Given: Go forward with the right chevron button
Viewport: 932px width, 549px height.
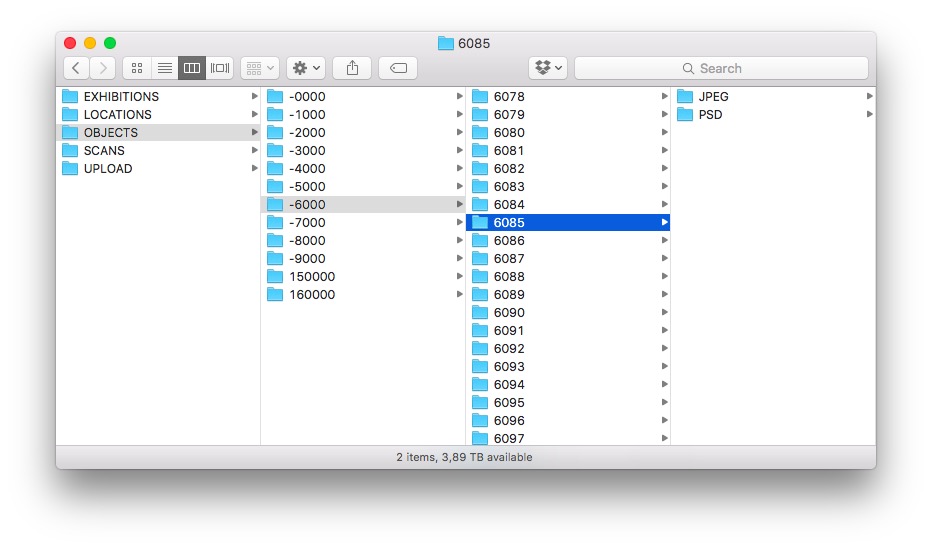Looking at the screenshot, I should click(102, 68).
